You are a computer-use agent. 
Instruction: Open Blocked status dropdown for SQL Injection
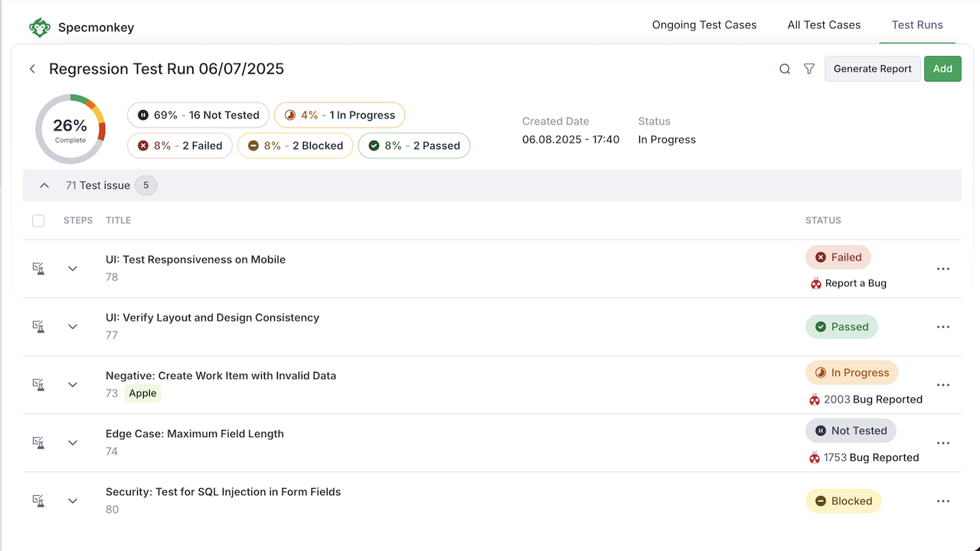click(x=844, y=501)
